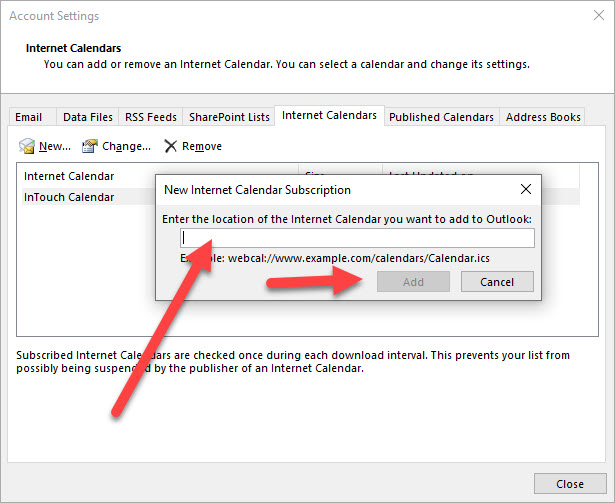
Task: Select the InTouch Calendar row
Action: click(x=88, y=197)
